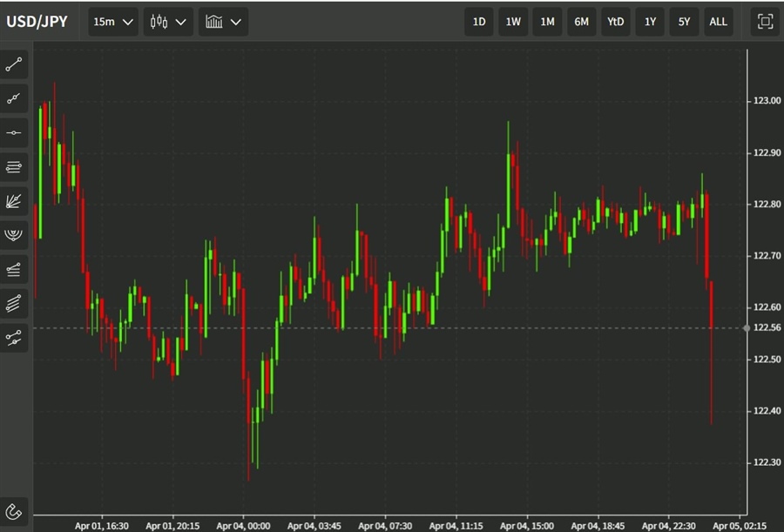Switch to the 1D time range
The width and height of the screenshot is (784, 532).
point(479,22)
